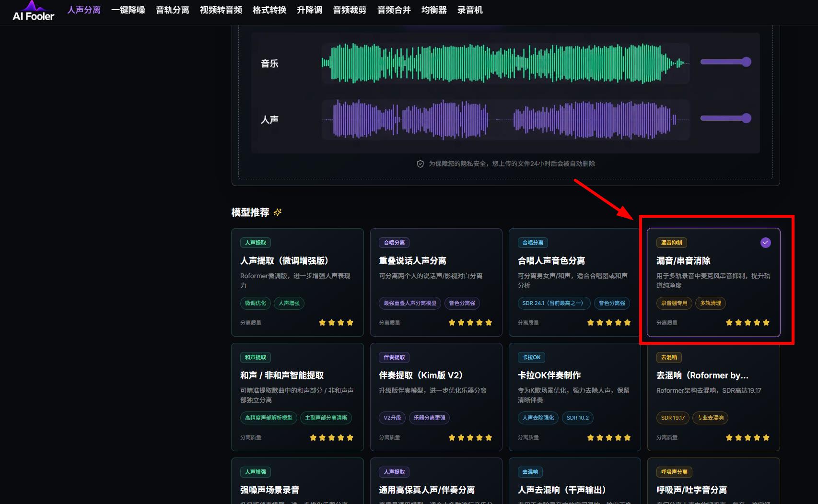818x504 pixels.
Task: Click the 最强重叠人声分离模型 tag
Action: pos(410,303)
